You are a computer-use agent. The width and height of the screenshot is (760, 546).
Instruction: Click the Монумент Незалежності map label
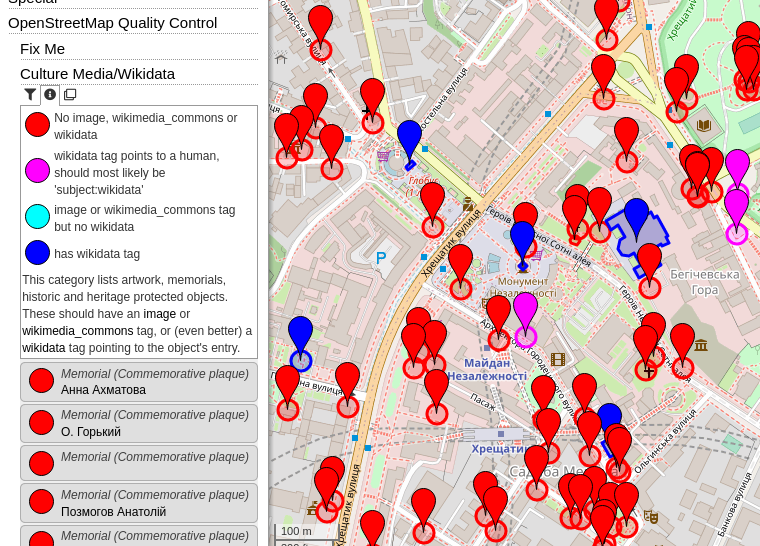[523, 287]
